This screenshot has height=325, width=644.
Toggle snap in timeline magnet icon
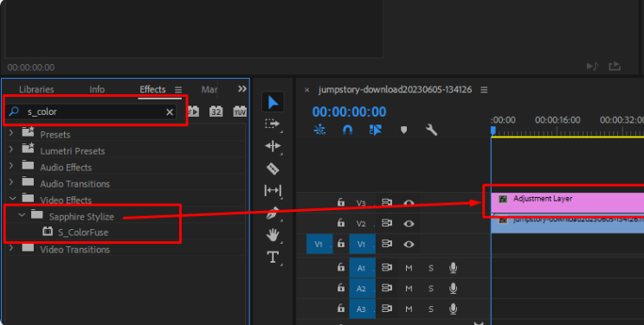347,130
